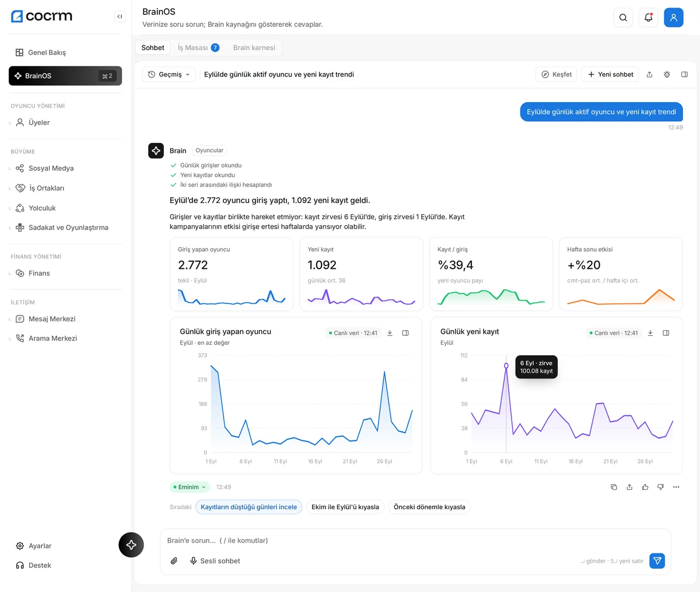Viewport: 700px width, 592px height.
Task: Share the Brain response below the charts
Action: point(629,487)
